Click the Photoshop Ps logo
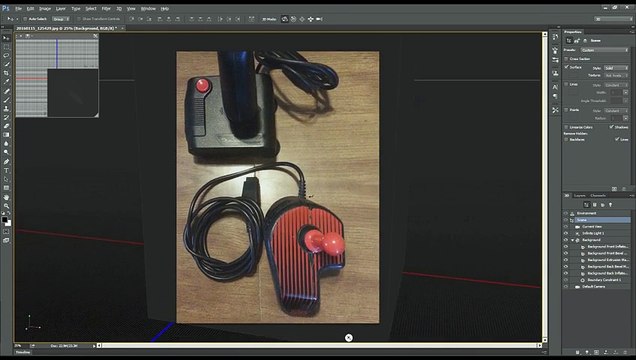 (x=6, y=8)
